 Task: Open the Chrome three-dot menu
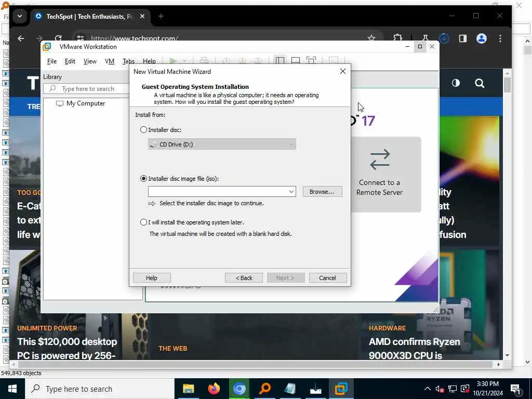click(500, 38)
